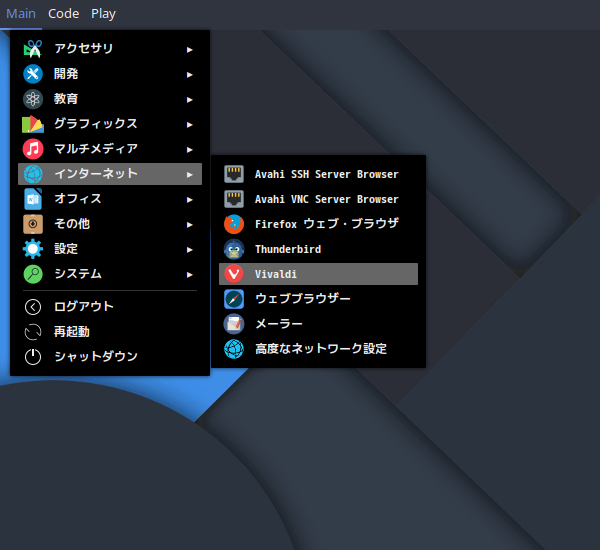Open the 教育 menu entry
Image resolution: width=600 pixels, height=550 pixels.
(x=110, y=99)
